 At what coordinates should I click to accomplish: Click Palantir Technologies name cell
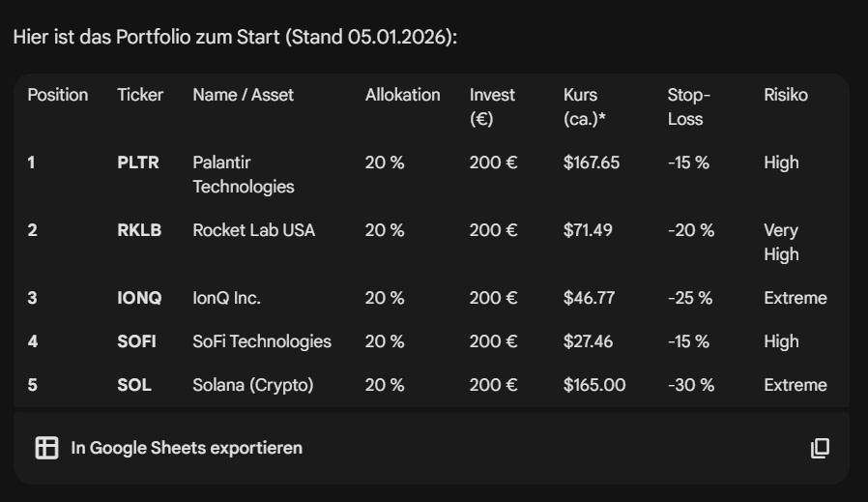coord(243,174)
